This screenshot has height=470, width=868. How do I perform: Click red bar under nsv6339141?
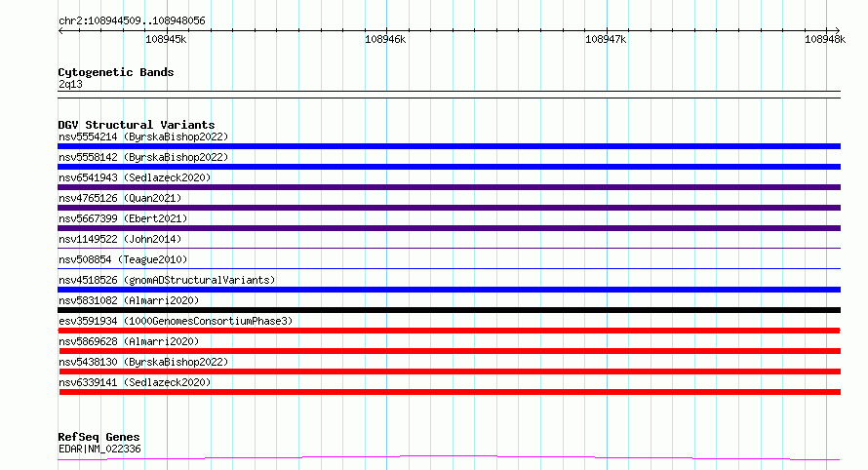point(450,392)
